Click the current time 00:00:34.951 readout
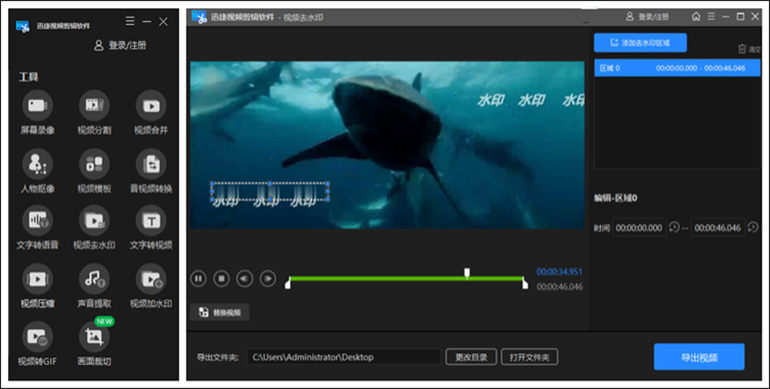The image size is (770, 389). pos(559,272)
